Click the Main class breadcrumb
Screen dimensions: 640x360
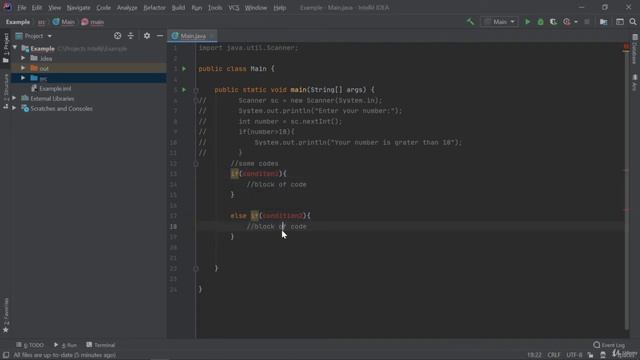64,22
